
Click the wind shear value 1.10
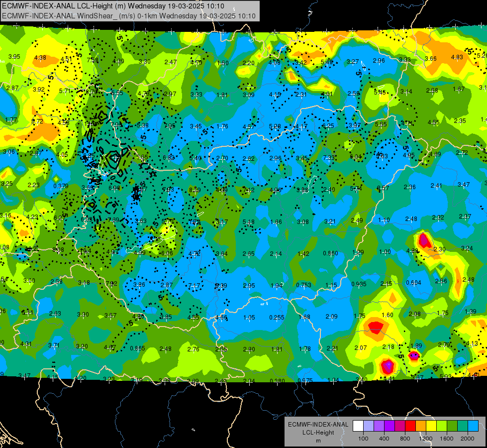click(384, 220)
